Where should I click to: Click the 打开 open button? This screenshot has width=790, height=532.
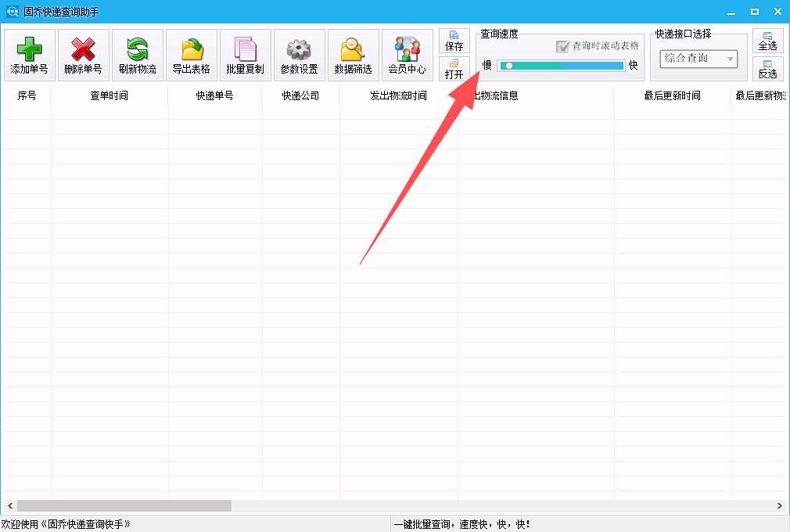454,69
